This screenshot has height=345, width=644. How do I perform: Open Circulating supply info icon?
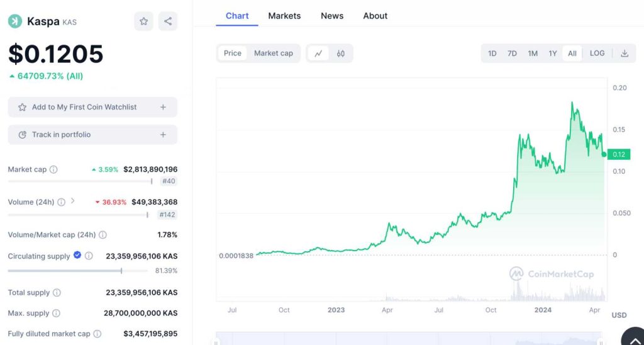89,256
